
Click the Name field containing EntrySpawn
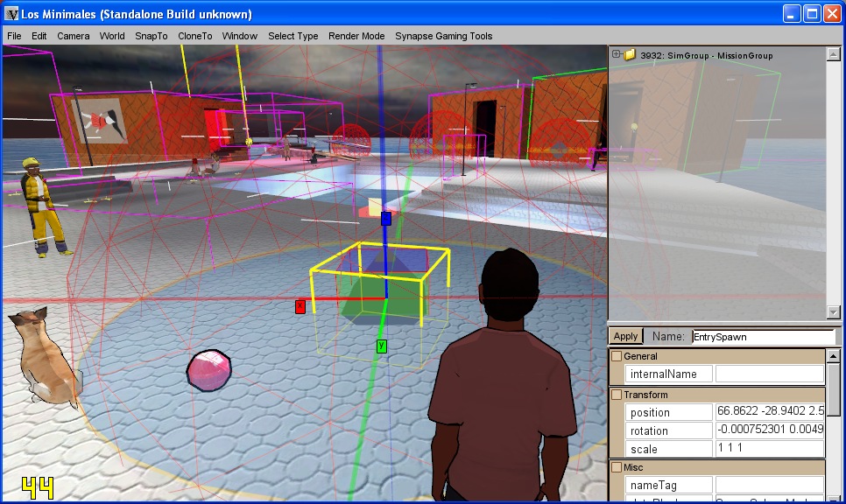762,336
